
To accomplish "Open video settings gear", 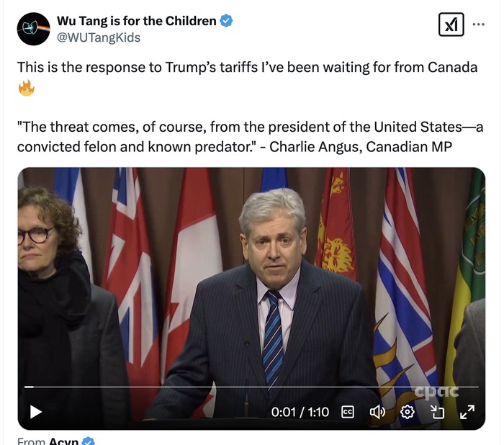I will (x=408, y=412).
